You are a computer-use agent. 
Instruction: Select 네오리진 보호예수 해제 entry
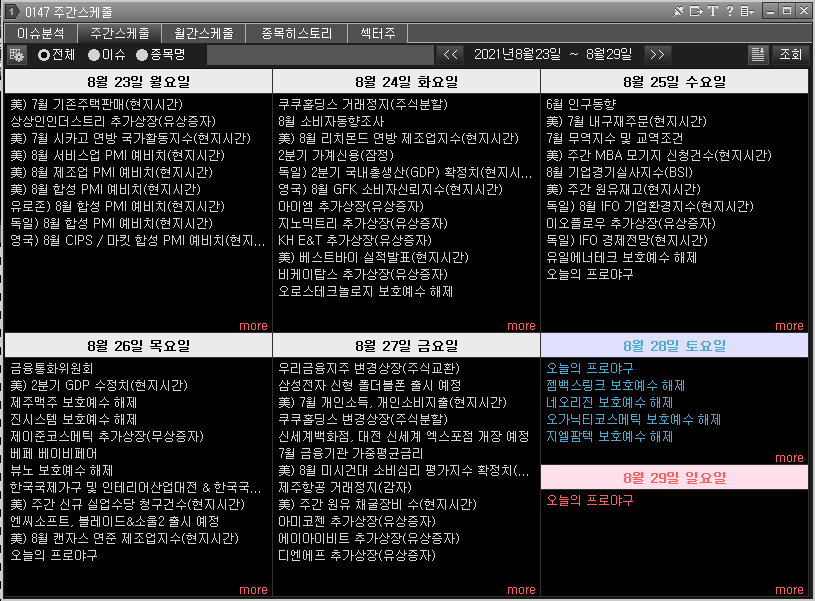click(609, 402)
